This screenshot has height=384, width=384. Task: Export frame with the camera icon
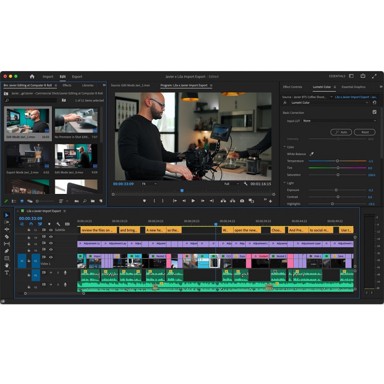(242, 201)
